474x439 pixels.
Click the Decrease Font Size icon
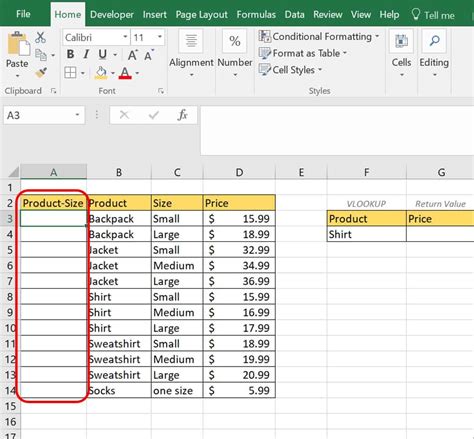point(149,55)
